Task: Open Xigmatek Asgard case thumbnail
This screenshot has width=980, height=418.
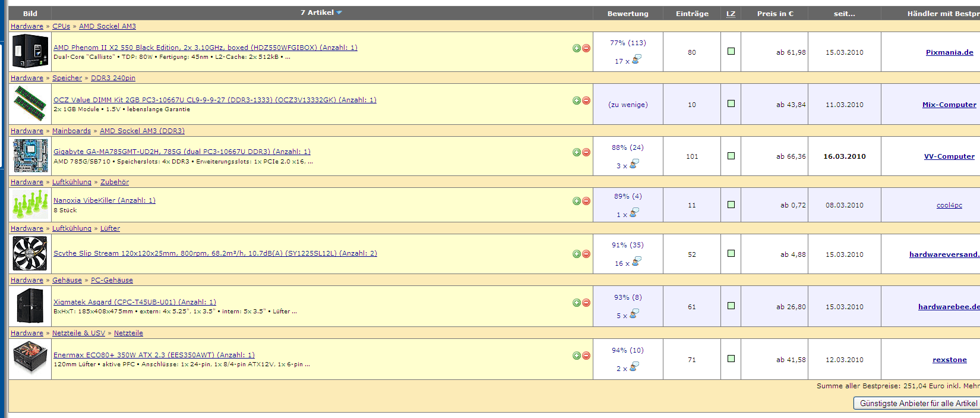Action: (x=30, y=306)
